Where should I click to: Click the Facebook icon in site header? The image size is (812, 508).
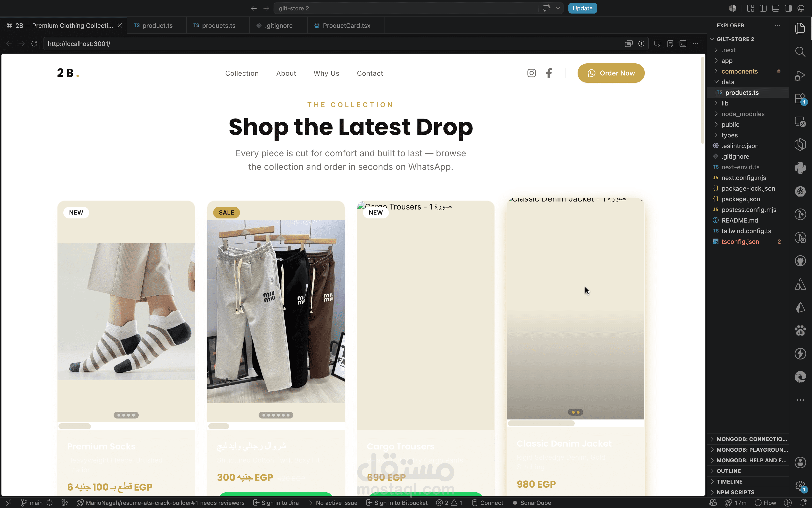point(549,73)
